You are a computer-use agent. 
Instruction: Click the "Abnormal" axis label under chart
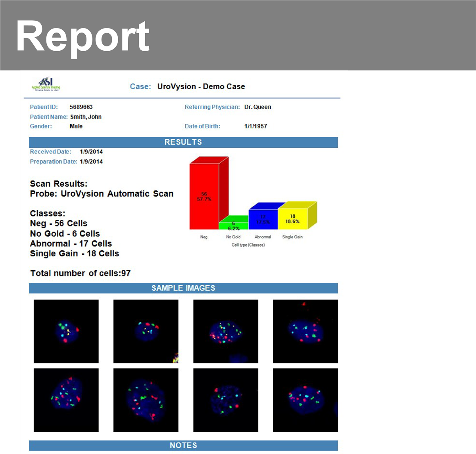pos(263,237)
